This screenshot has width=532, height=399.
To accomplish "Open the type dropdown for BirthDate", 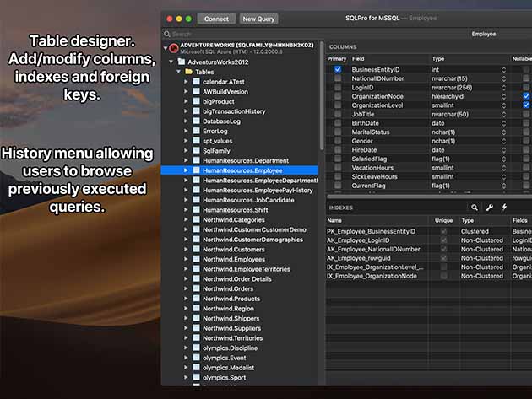I will point(503,123).
